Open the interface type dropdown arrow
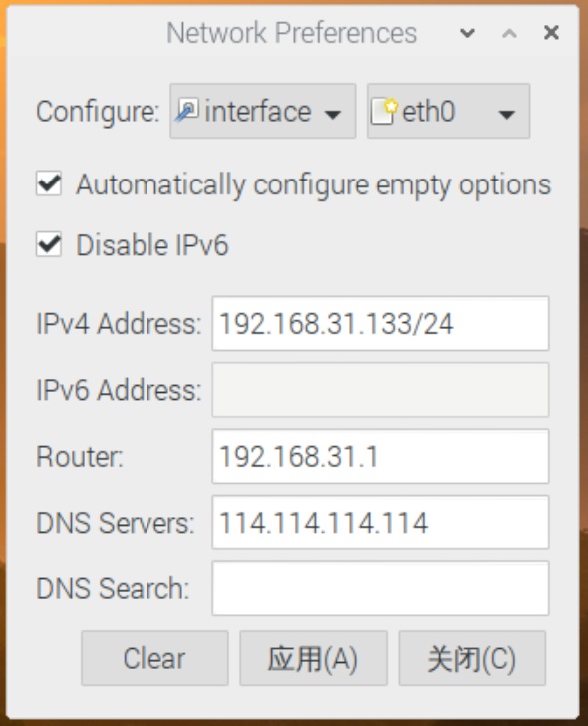 (333, 114)
